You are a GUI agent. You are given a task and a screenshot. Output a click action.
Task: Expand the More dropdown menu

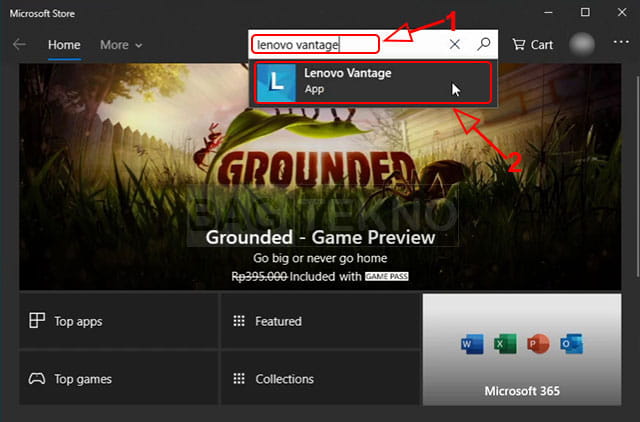pyautogui.click(x=121, y=44)
